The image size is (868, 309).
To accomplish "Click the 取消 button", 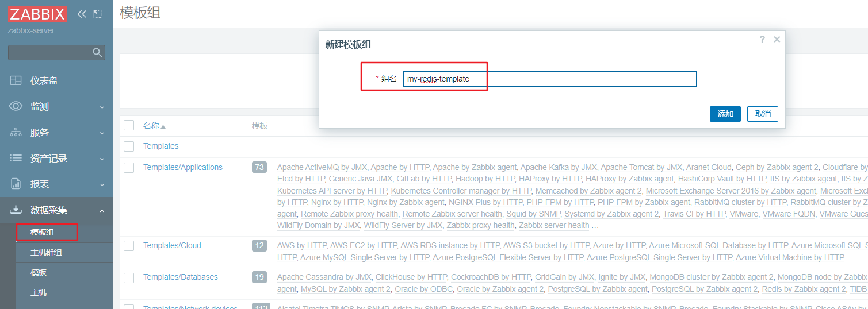I will tap(763, 114).
